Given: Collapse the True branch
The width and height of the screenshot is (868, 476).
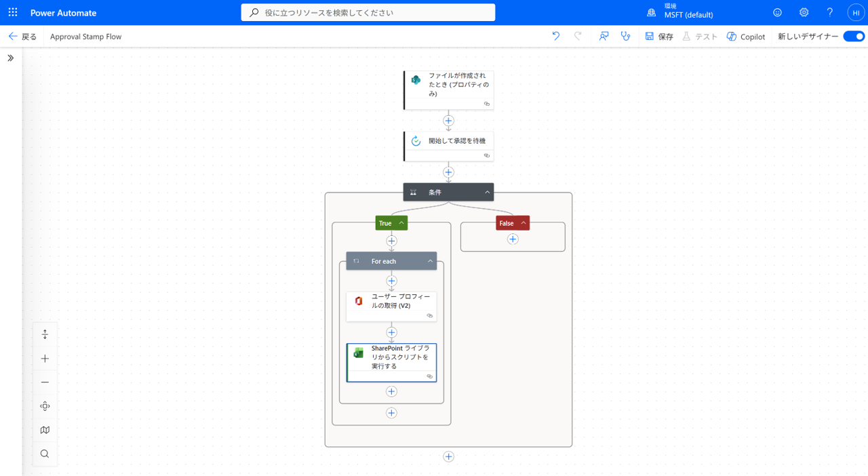Looking at the screenshot, I should click(x=401, y=223).
